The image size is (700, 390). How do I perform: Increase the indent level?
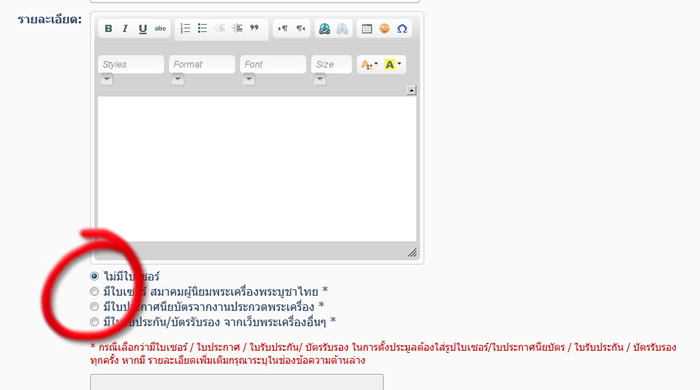tap(237, 29)
